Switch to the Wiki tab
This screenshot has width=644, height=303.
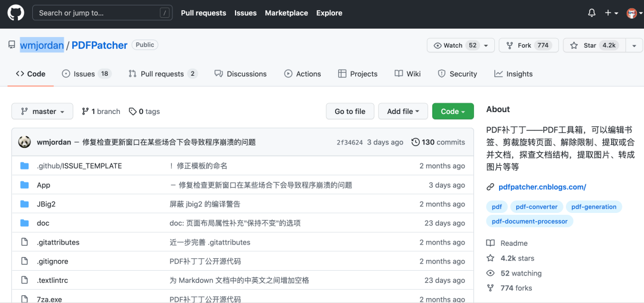[407, 74]
